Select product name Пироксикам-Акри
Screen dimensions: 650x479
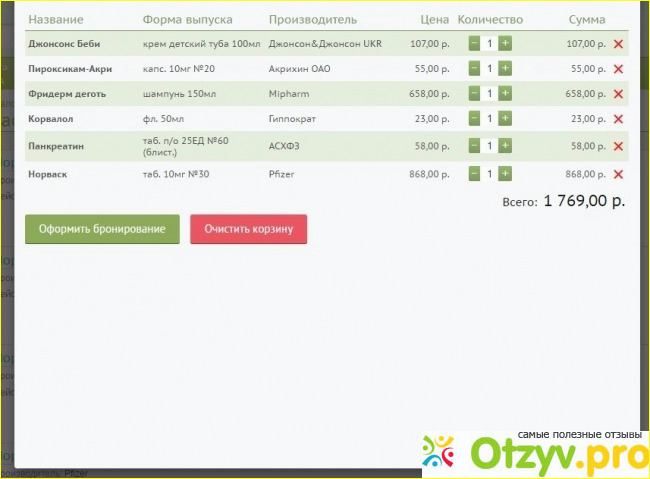point(70,69)
